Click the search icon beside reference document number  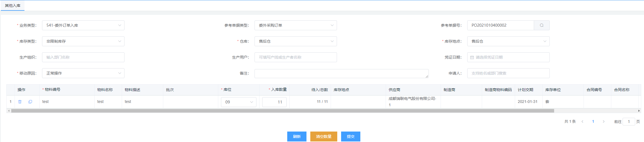541,25
